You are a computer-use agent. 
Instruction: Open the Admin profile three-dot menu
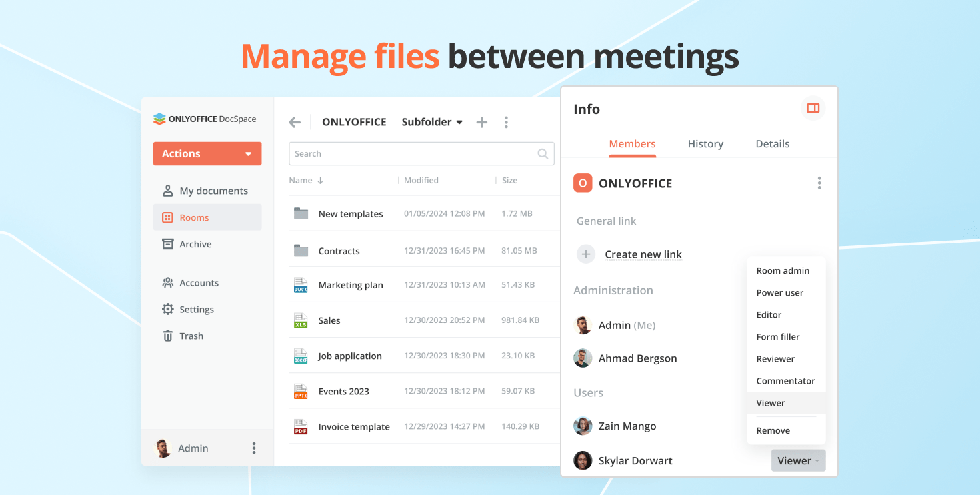click(x=253, y=448)
